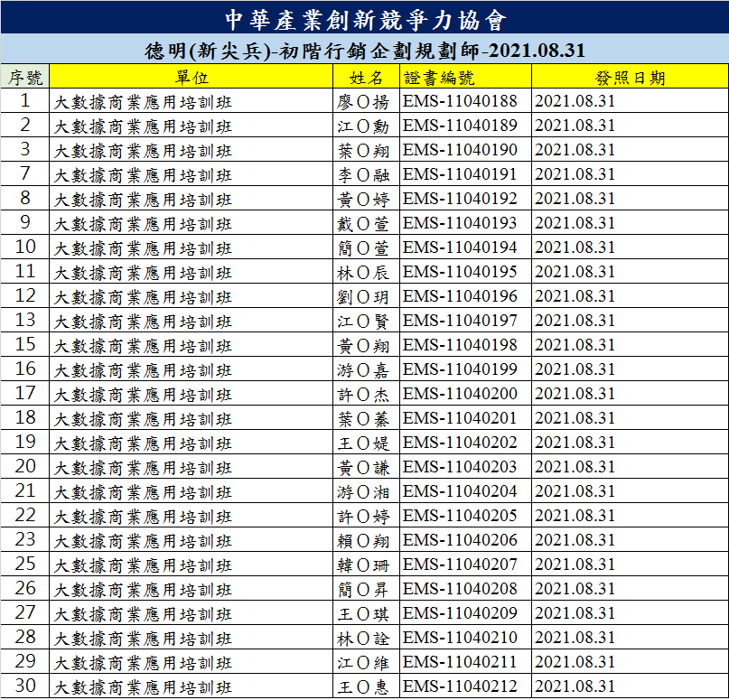
Task: Select certificate number EMS-11040195
Action: (x=459, y=272)
